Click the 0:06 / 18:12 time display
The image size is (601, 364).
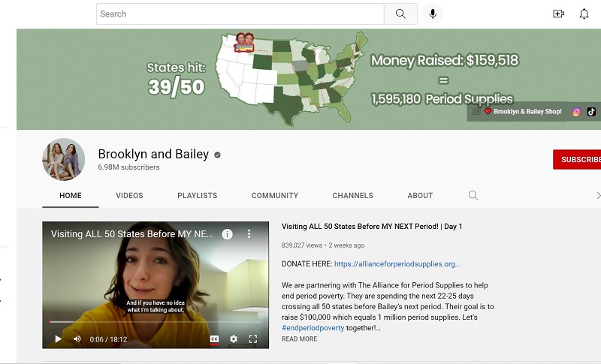point(108,339)
